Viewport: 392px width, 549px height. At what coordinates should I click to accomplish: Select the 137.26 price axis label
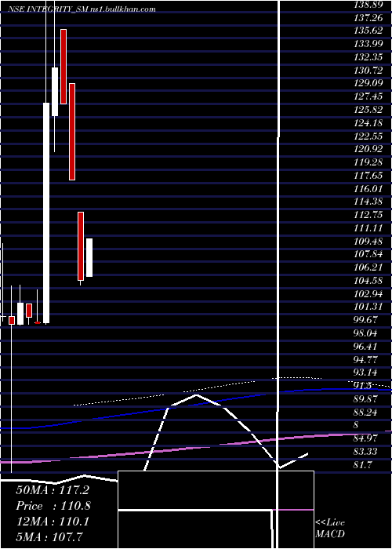click(x=368, y=17)
